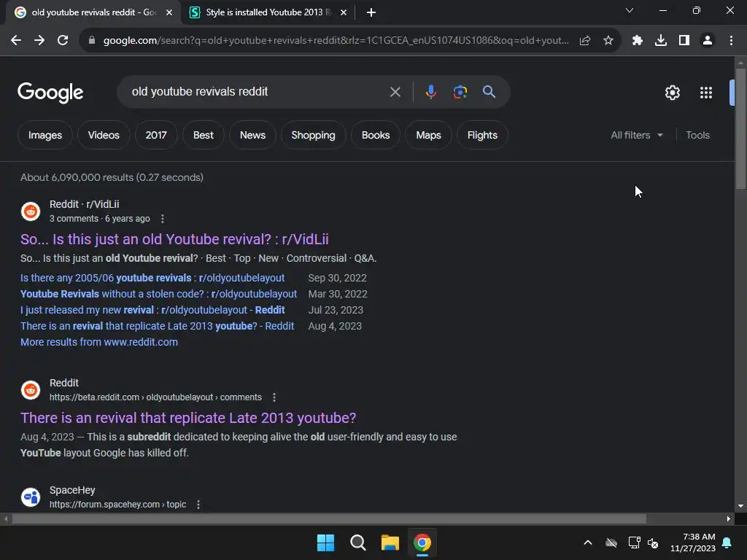Click the SpaceHey site favicon
The image size is (747, 560).
pos(31,497)
